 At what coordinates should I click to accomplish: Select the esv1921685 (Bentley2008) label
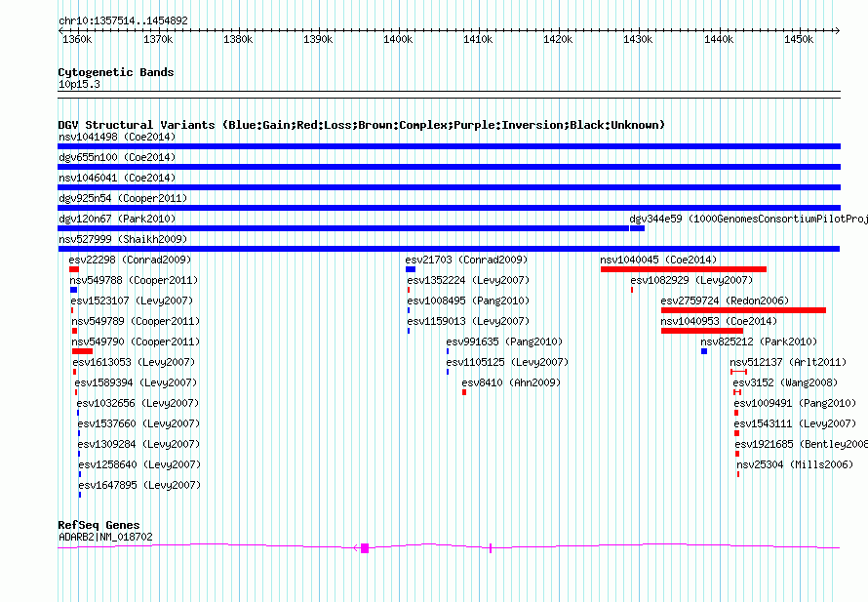point(802,444)
